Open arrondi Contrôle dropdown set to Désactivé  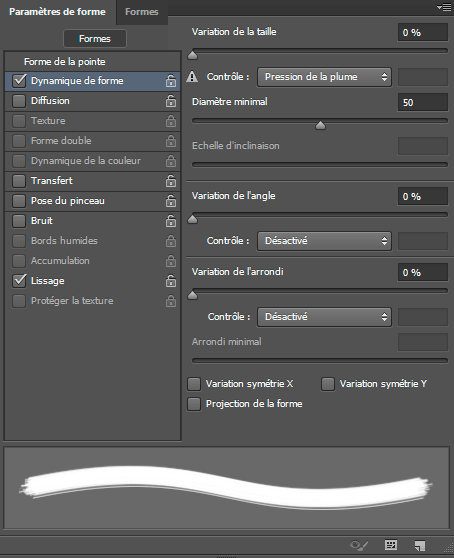(x=324, y=317)
